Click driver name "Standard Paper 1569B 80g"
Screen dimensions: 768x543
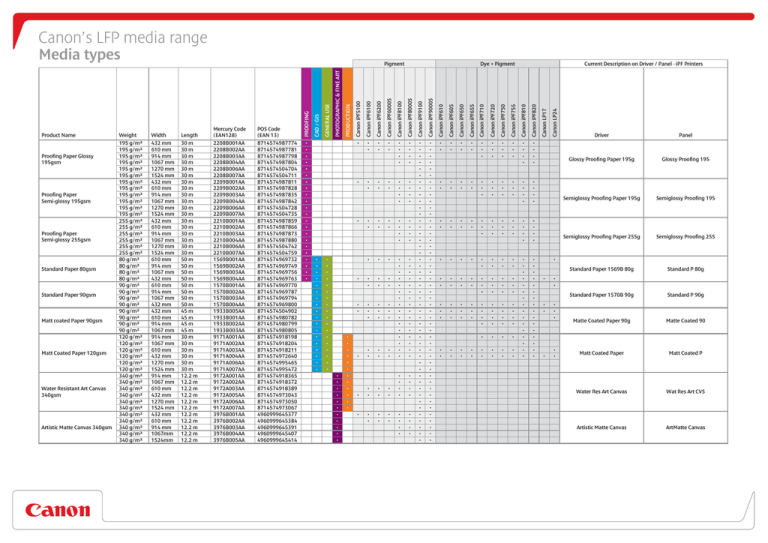click(x=601, y=269)
